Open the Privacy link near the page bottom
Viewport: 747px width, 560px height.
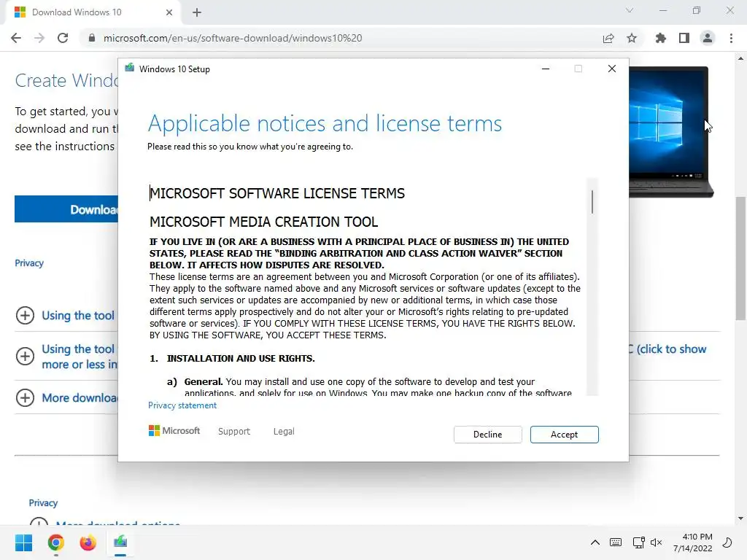(x=43, y=503)
